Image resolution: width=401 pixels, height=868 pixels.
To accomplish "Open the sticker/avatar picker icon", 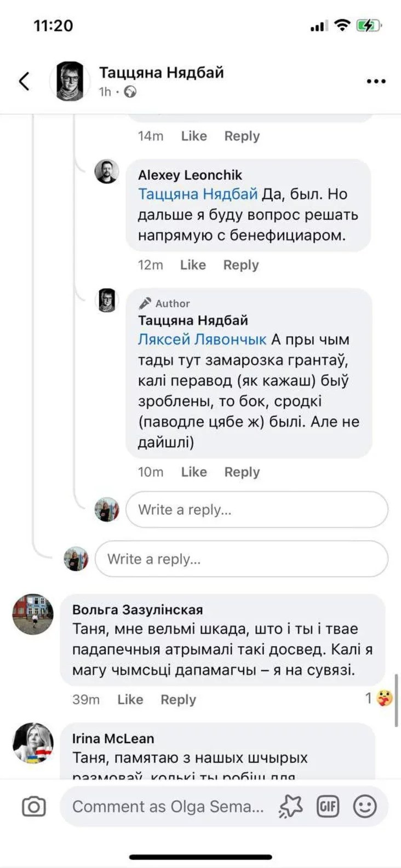I will [x=290, y=807].
